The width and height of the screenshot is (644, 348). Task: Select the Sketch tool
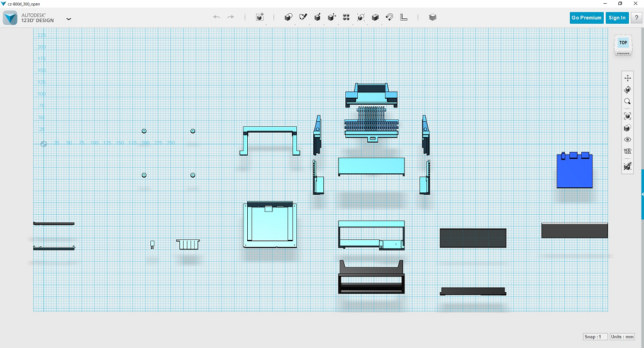point(303,17)
